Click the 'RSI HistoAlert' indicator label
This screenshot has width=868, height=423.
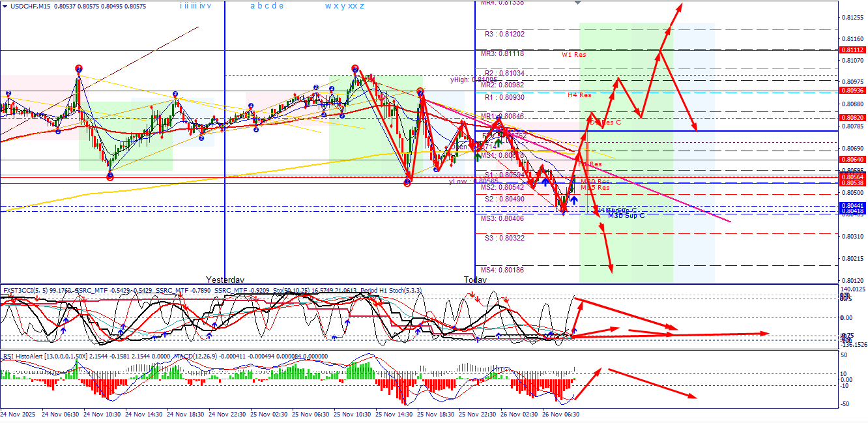(23, 357)
